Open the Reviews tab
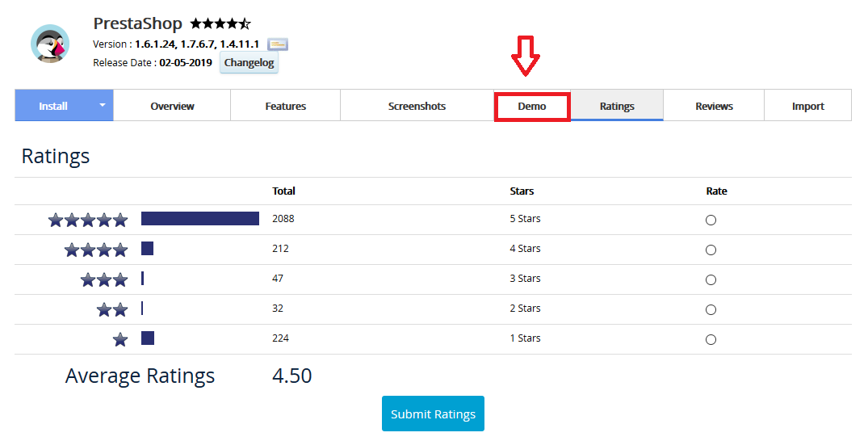 pos(714,106)
